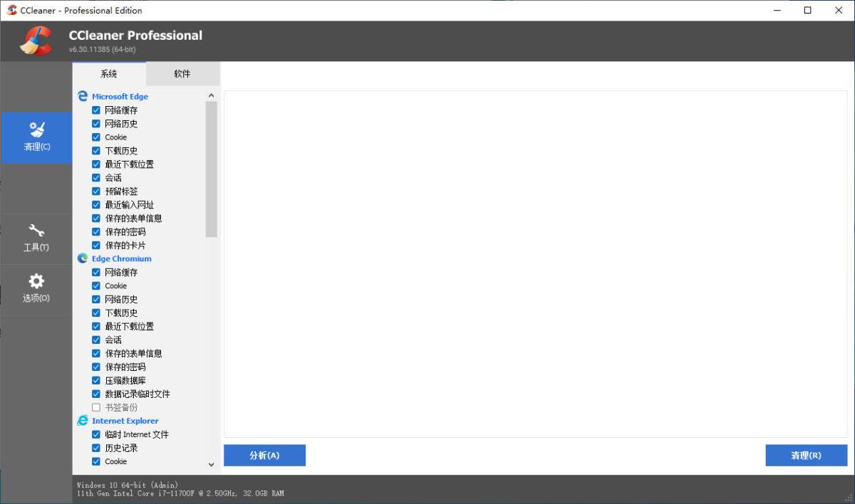Viewport: 855px width, 504px height.
Task: Enable the 书签备份 checkbox
Action: click(x=96, y=407)
